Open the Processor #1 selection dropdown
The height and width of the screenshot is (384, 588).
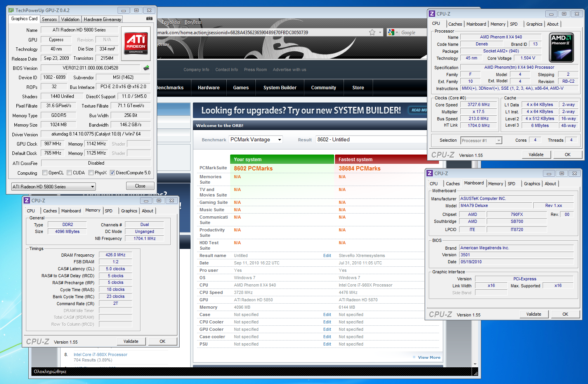click(x=481, y=141)
